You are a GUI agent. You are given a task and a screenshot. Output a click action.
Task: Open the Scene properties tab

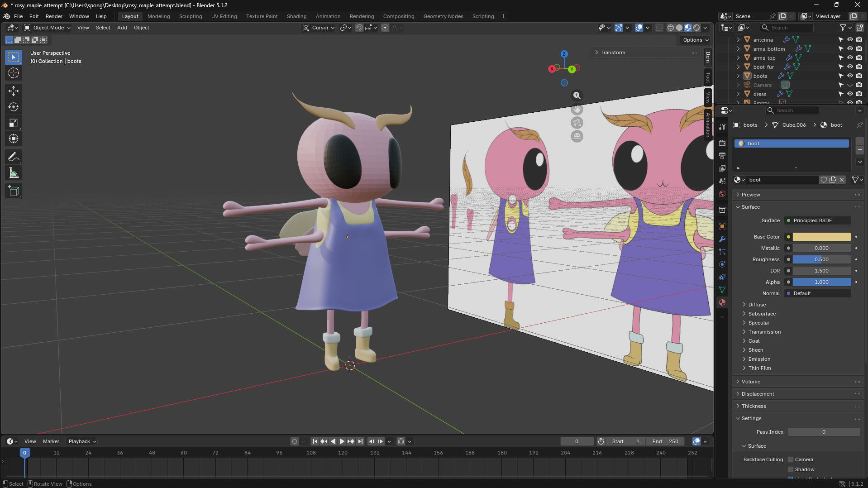(722, 181)
